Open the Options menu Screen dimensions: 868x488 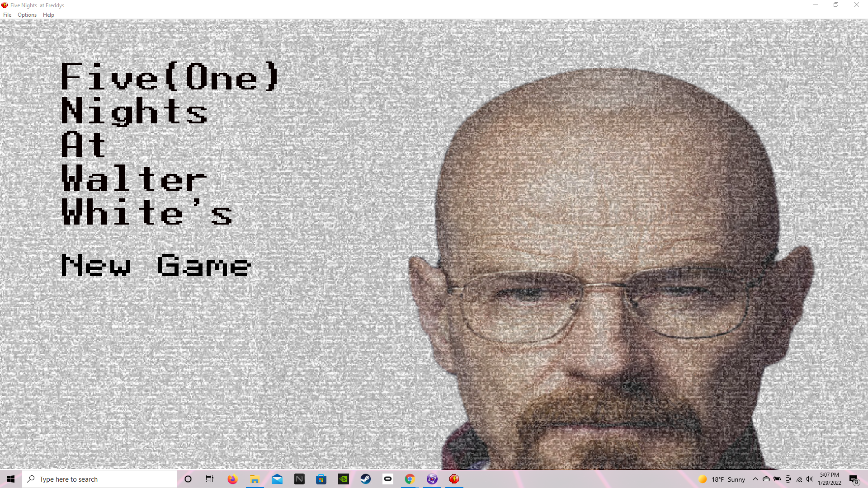[x=27, y=14]
